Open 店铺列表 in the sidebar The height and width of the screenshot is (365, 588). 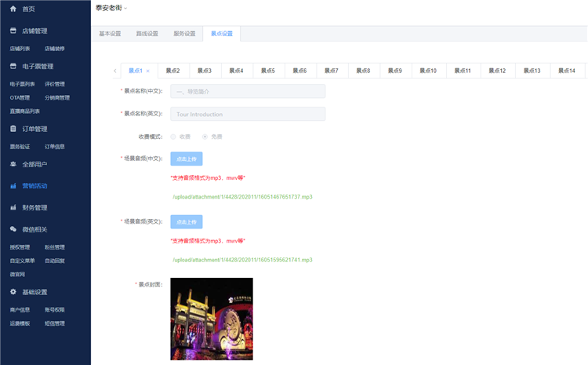(20, 49)
